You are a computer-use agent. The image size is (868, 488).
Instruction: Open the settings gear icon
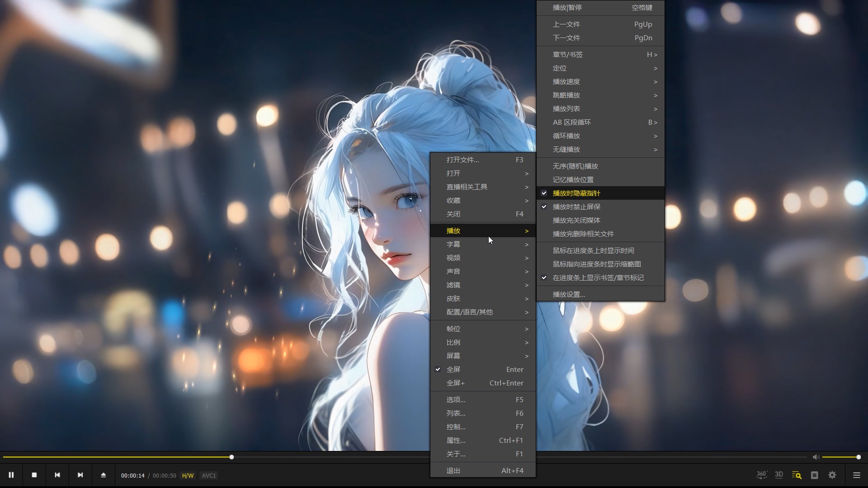[832, 475]
